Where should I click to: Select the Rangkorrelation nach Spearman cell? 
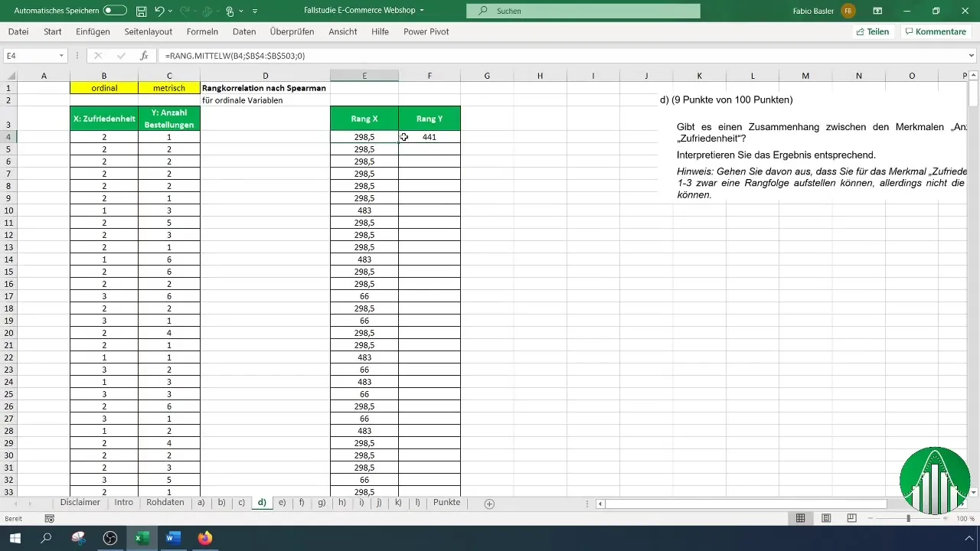pyautogui.click(x=265, y=88)
